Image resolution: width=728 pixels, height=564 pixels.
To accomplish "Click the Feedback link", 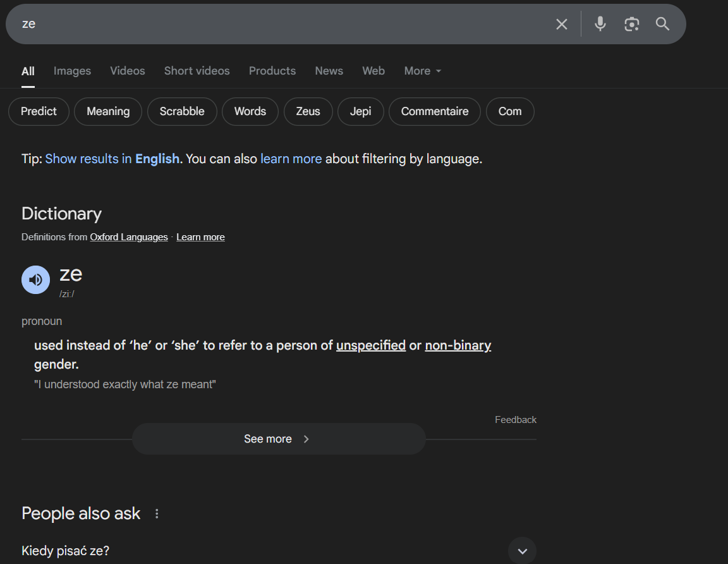I will tap(516, 419).
